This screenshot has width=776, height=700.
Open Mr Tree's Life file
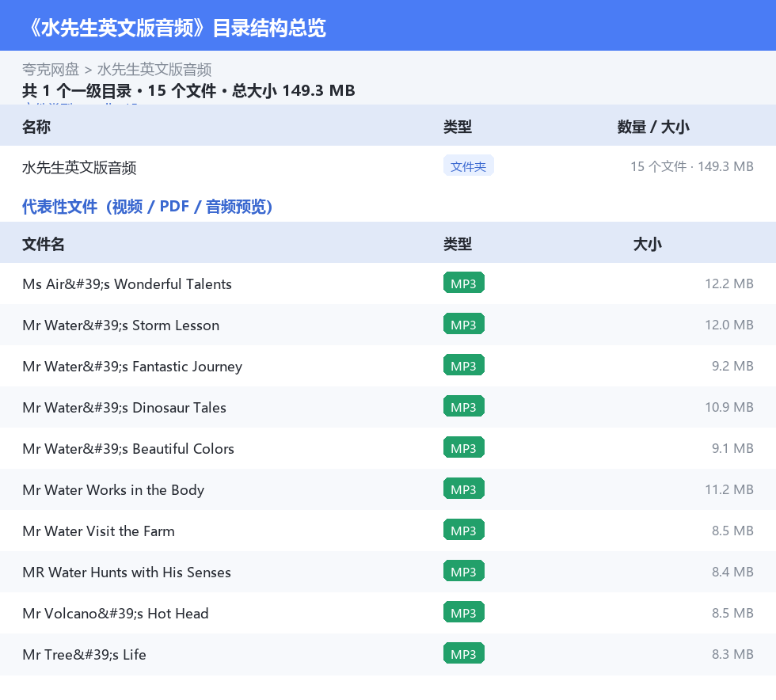pos(84,654)
